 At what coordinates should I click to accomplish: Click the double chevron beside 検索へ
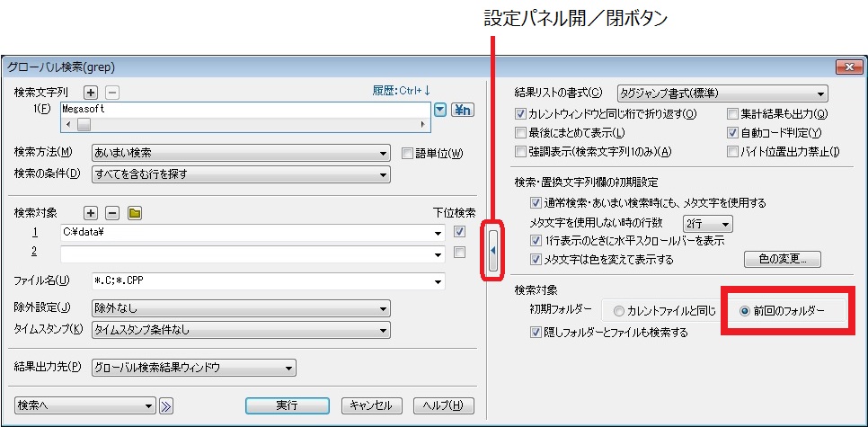[166, 405]
